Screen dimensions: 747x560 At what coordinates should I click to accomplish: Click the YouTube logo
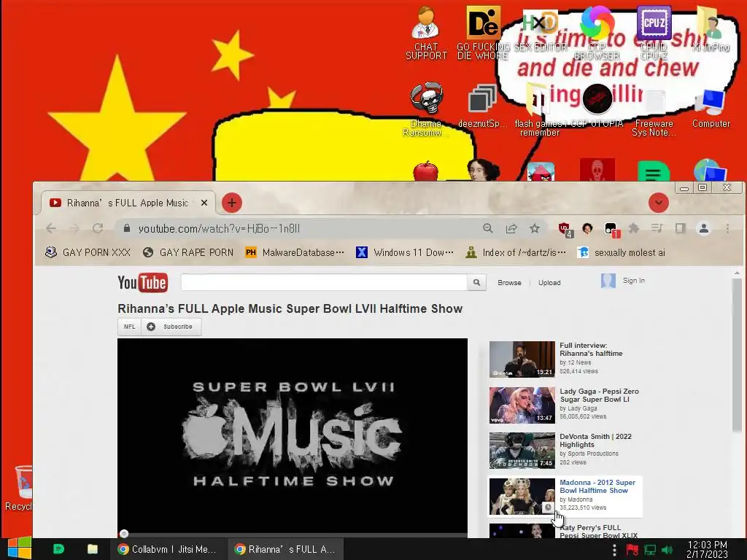tap(142, 282)
